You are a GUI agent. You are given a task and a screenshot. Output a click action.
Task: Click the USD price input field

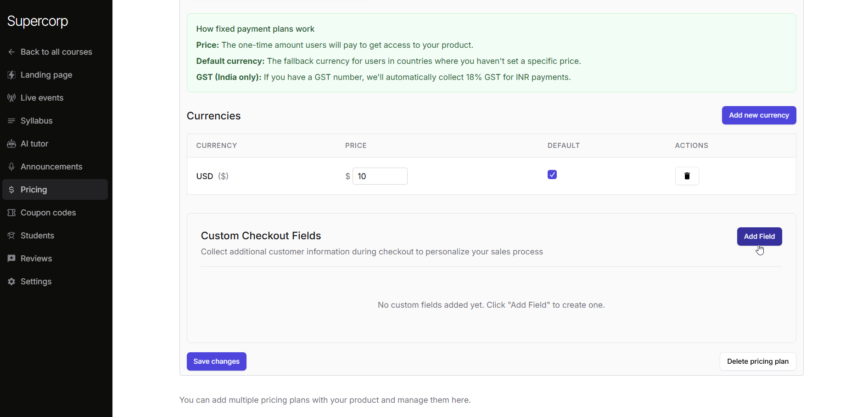[x=380, y=176]
